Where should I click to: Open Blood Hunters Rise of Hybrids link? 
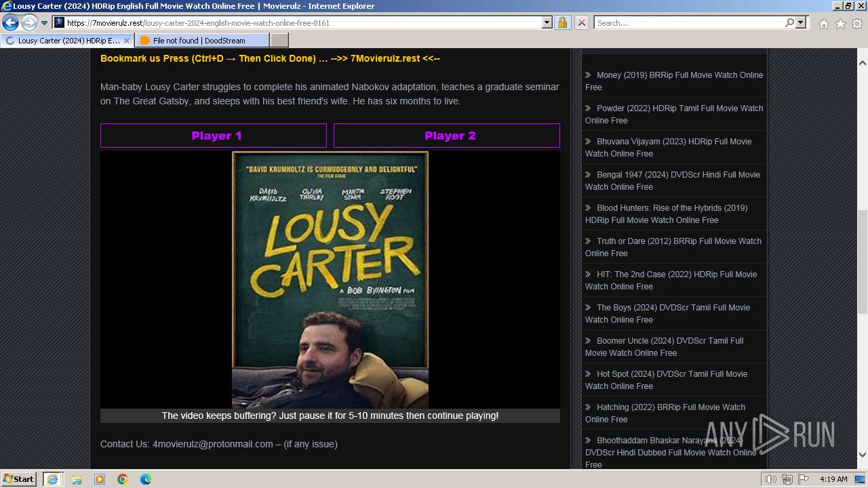pyautogui.click(x=667, y=213)
